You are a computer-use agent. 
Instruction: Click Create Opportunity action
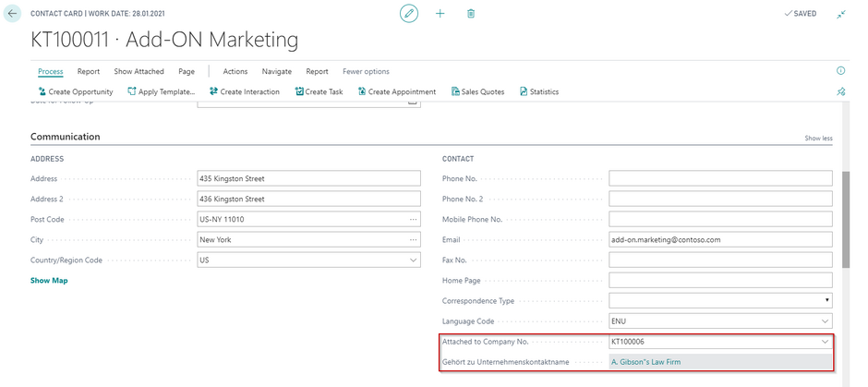point(76,91)
